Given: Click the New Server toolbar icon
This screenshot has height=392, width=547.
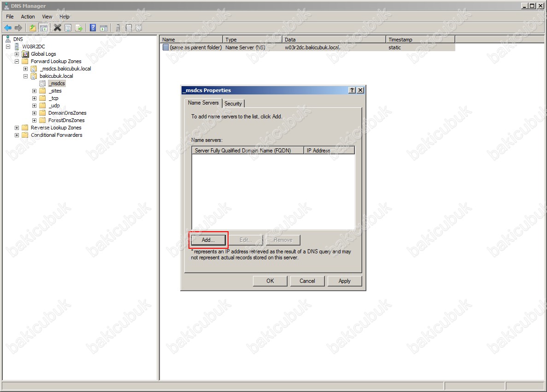Looking at the screenshot, I should tap(118, 28).
